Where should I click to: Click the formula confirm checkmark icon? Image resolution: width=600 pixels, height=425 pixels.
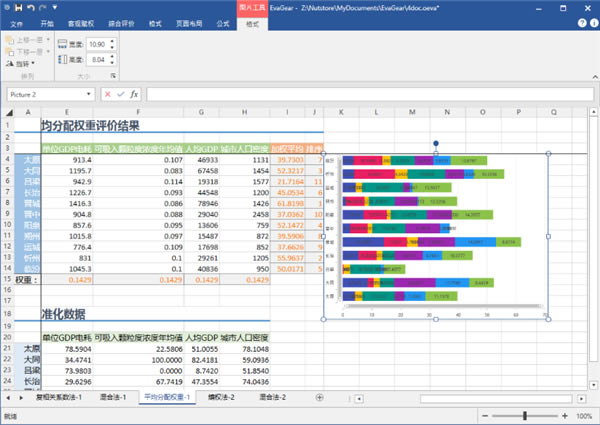120,94
